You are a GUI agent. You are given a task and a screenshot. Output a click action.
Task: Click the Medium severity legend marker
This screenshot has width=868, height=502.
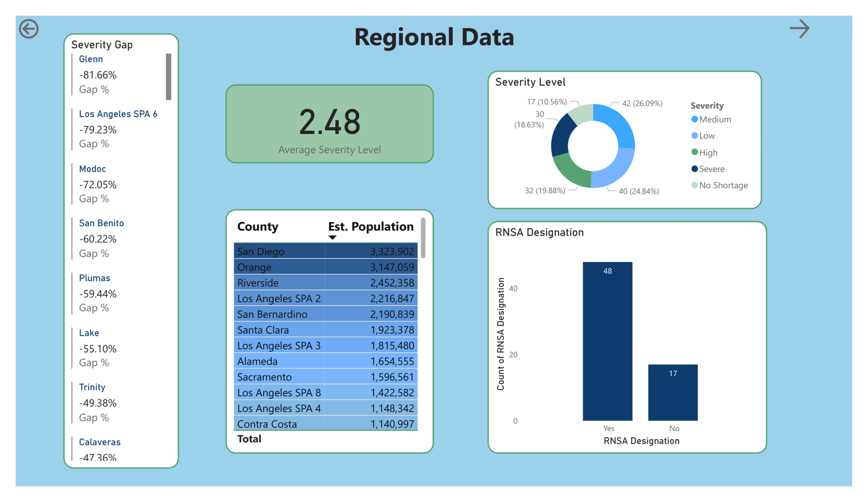[x=694, y=119]
